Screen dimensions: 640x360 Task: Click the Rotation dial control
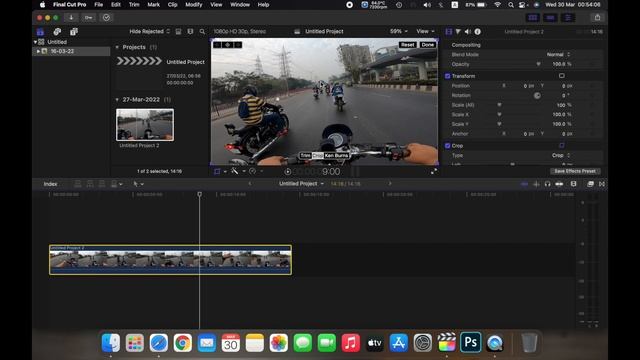(x=537, y=96)
